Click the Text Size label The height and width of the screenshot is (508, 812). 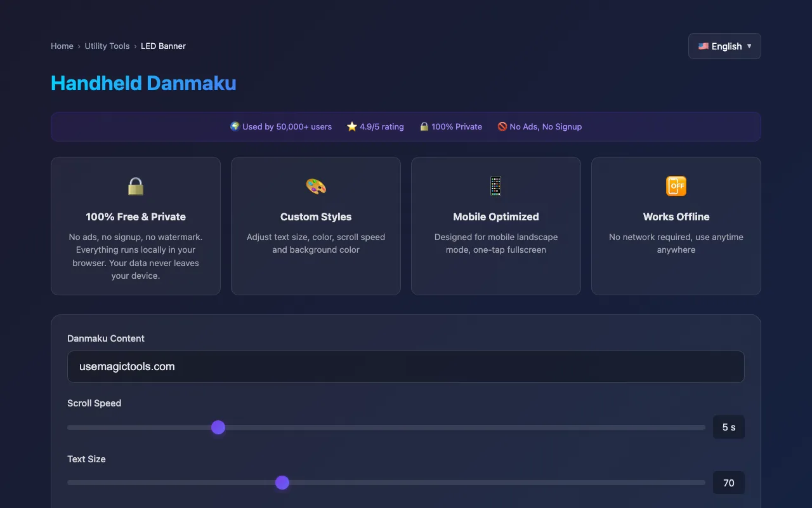tap(86, 459)
